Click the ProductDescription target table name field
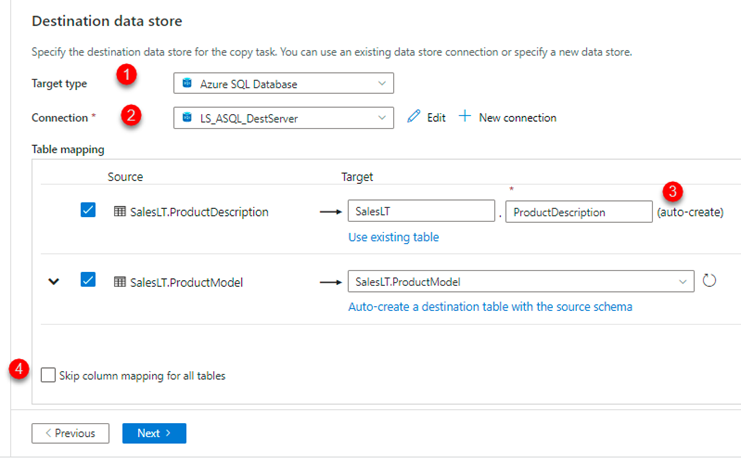The height and width of the screenshot is (464, 741). [579, 212]
